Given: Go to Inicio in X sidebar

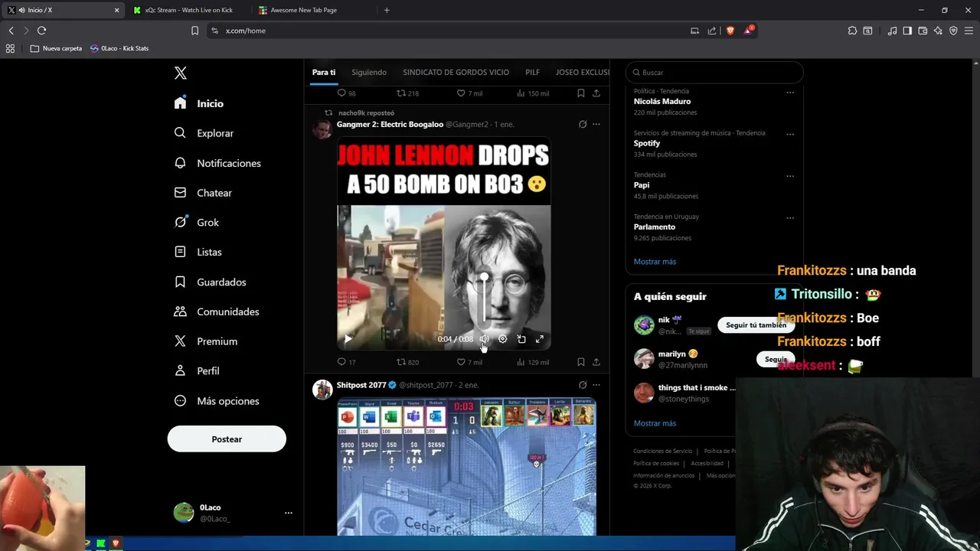Looking at the screenshot, I should pos(199,103).
